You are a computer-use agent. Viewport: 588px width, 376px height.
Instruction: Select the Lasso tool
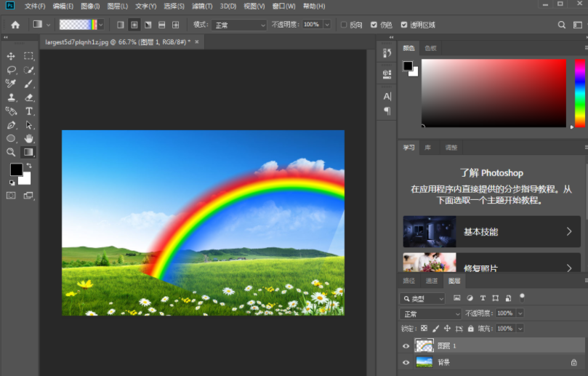[11, 70]
